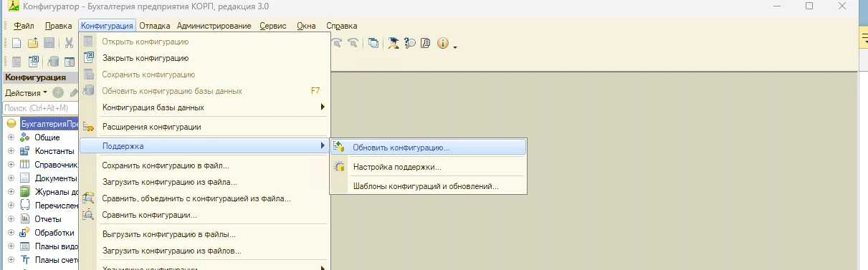Screen dimensions: 868x270
Task: Expand the Обработки tree node
Action: [11, 233]
